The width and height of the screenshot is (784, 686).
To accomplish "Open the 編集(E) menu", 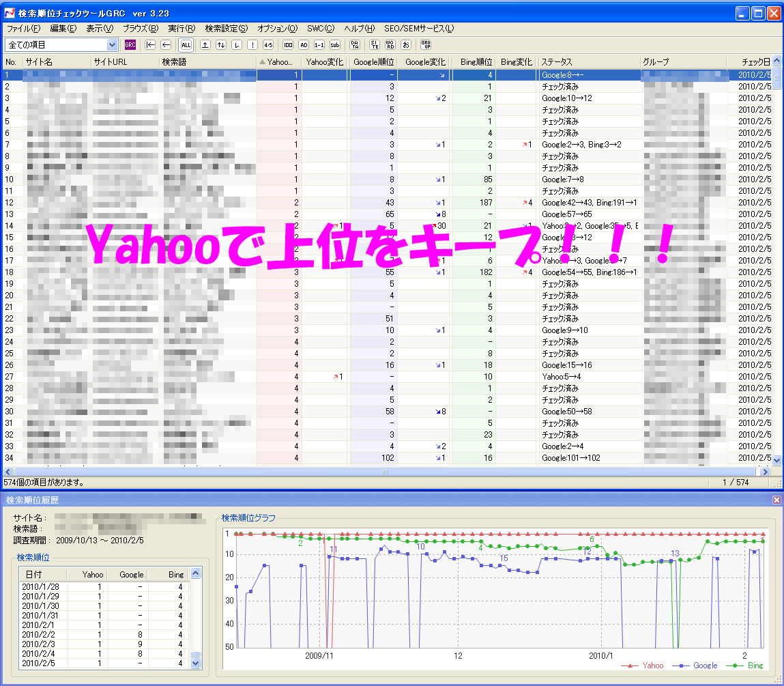I will [x=63, y=29].
